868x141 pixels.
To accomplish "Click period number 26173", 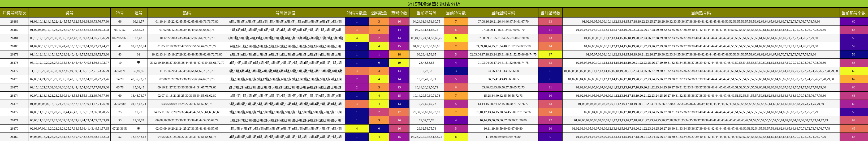I will pyautogui.click(x=14, y=104).
